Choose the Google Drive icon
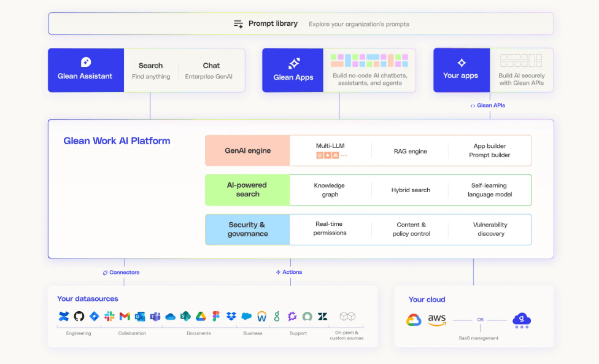 tap(201, 316)
